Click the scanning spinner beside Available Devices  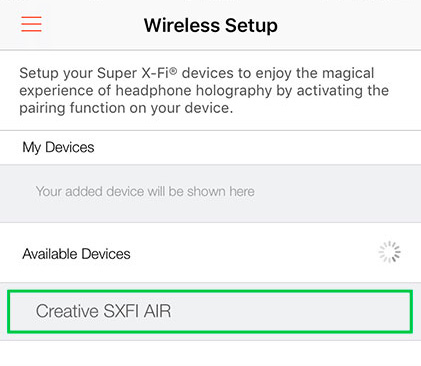click(x=389, y=252)
